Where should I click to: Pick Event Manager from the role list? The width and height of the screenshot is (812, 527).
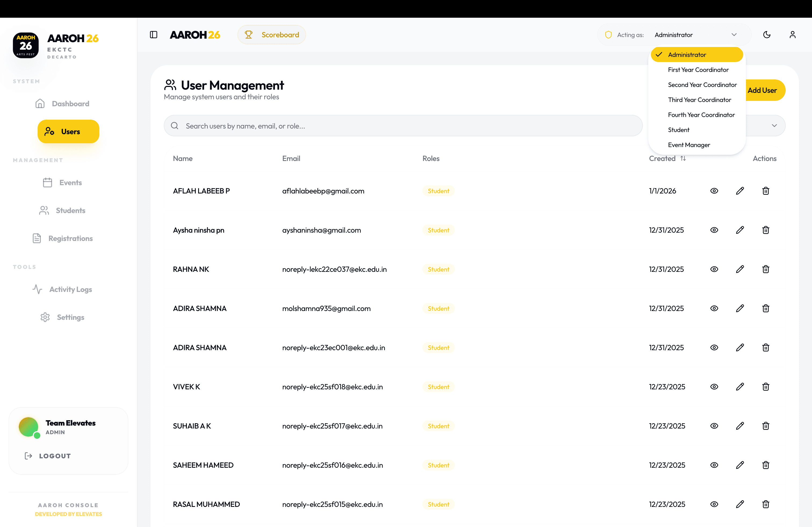pos(697,145)
